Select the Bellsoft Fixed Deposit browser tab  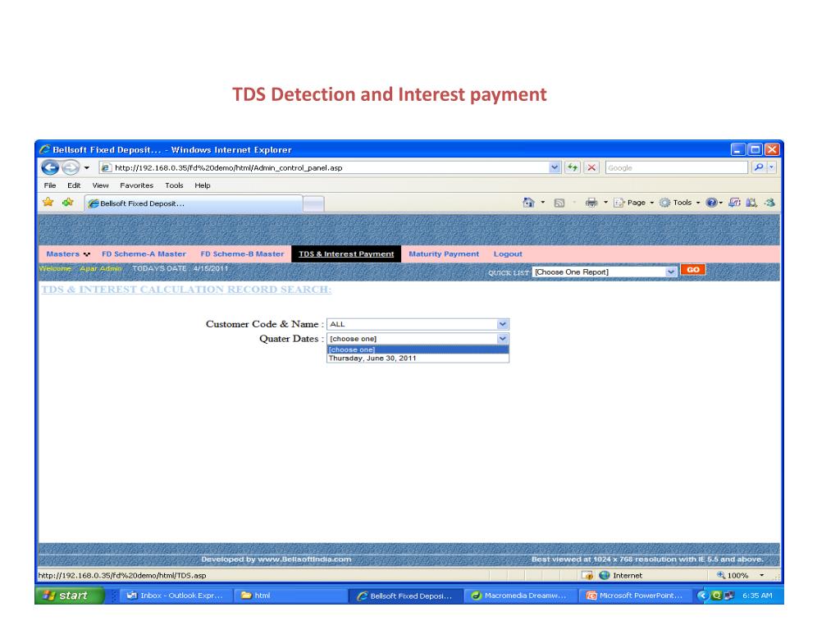(194, 203)
